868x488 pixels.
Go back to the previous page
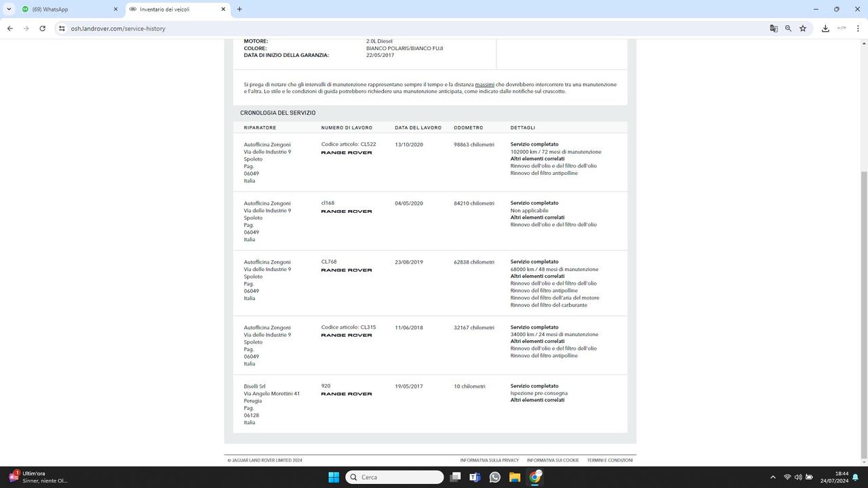click(x=9, y=28)
